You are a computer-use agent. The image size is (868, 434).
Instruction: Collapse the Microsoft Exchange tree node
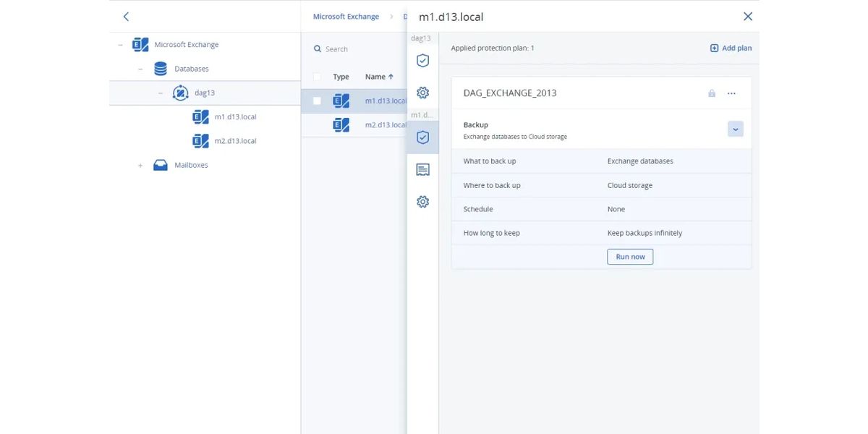tap(120, 45)
